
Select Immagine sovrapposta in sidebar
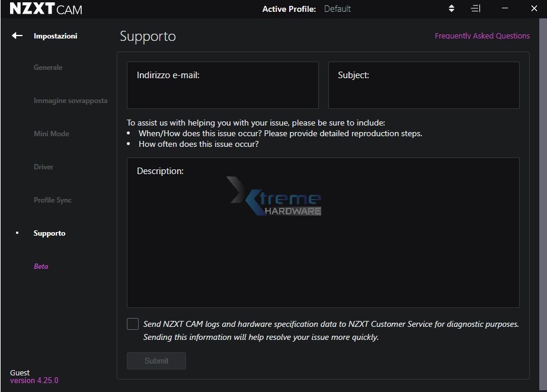point(71,101)
